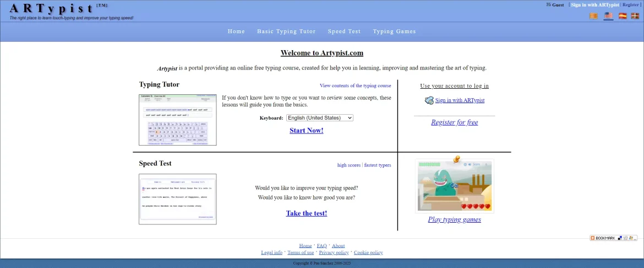Screen dimensions: 644x268
Task: Click the Use your account to log in text
Action: click(454, 86)
